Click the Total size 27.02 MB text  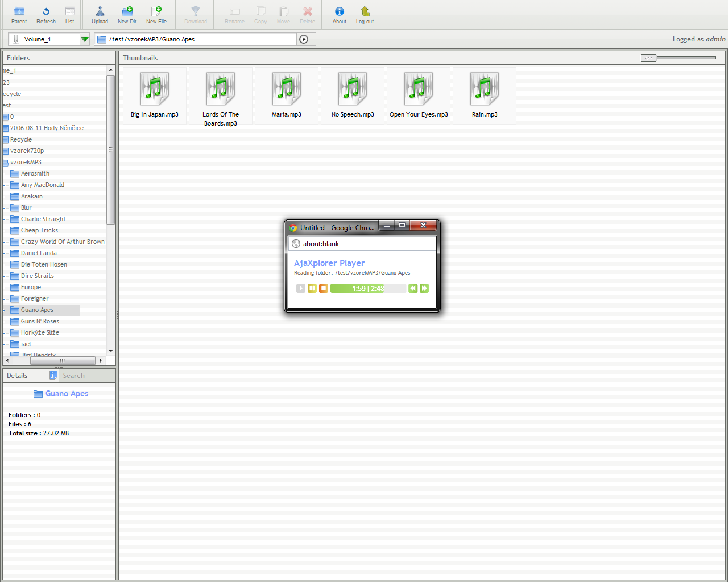[39, 433]
